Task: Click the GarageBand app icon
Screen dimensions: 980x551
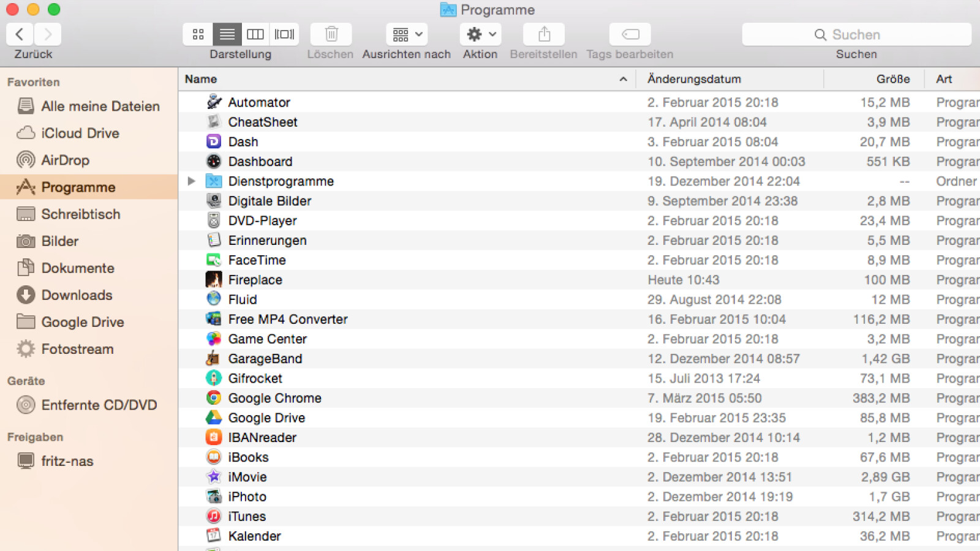Action: click(214, 359)
